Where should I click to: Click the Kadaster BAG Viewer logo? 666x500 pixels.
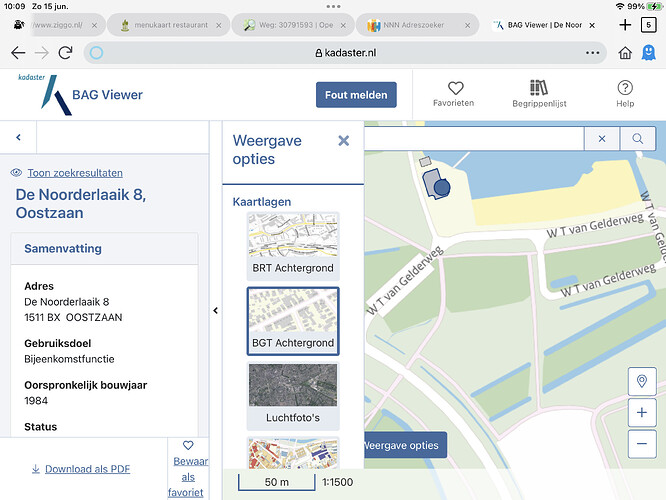[x=80, y=94]
